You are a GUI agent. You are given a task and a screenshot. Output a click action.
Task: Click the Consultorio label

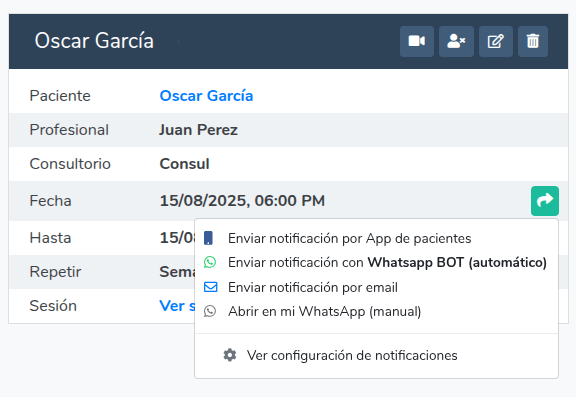[x=70, y=164]
